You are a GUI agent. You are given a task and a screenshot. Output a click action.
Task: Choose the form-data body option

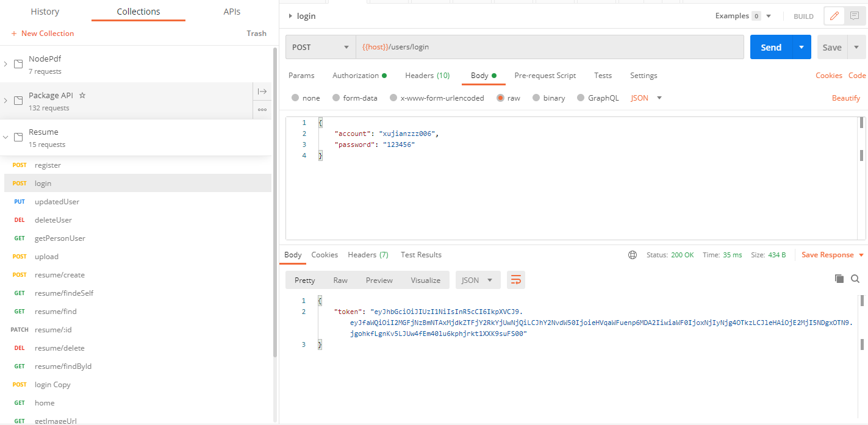point(337,98)
